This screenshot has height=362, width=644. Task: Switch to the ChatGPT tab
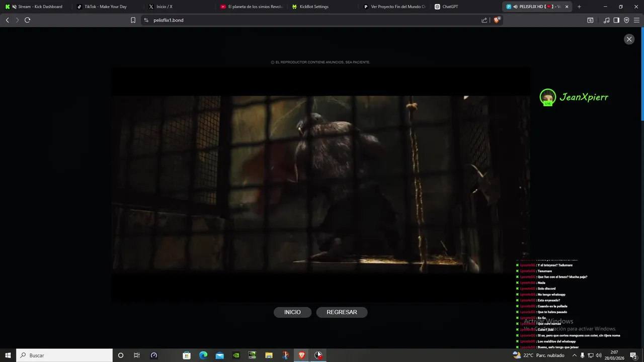[x=467, y=7]
